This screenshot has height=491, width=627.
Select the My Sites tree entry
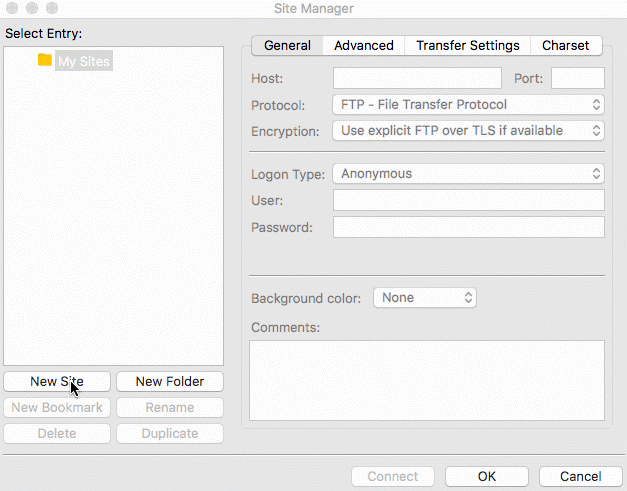(x=84, y=61)
